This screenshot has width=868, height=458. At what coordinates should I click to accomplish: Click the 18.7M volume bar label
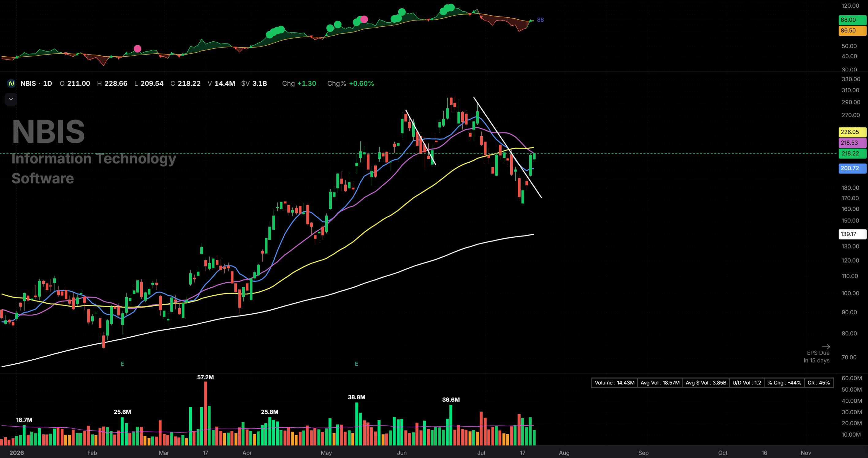tap(24, 420)
